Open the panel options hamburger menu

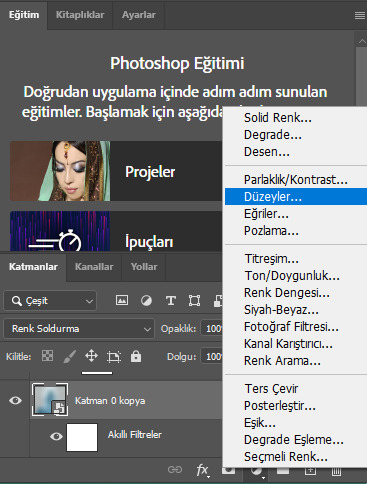[x=360, y=15]
